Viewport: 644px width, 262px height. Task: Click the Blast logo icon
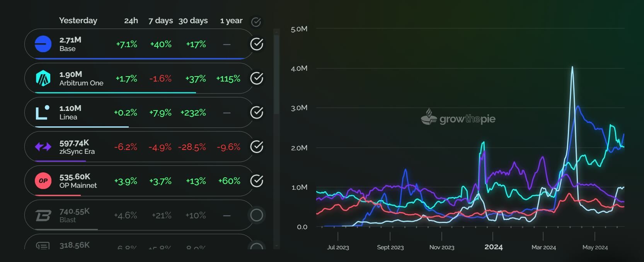(x=43, y=215)
